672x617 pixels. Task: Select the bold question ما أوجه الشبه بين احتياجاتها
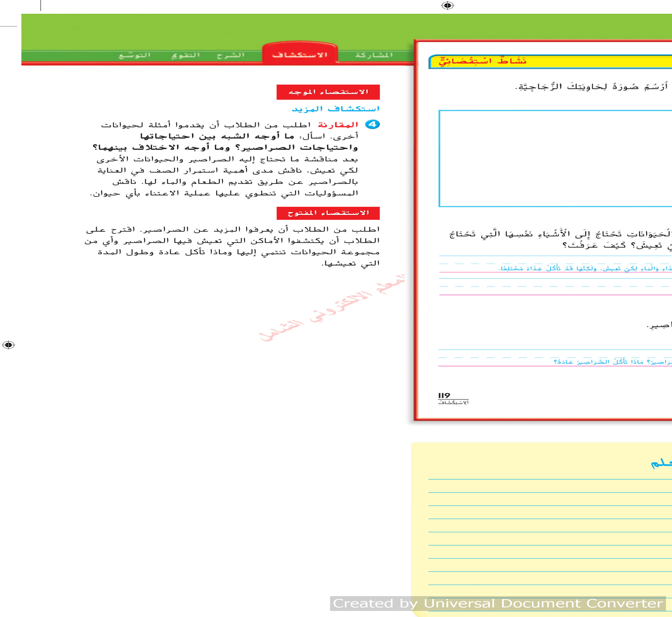pyautogui.click(x=217, y=136)
